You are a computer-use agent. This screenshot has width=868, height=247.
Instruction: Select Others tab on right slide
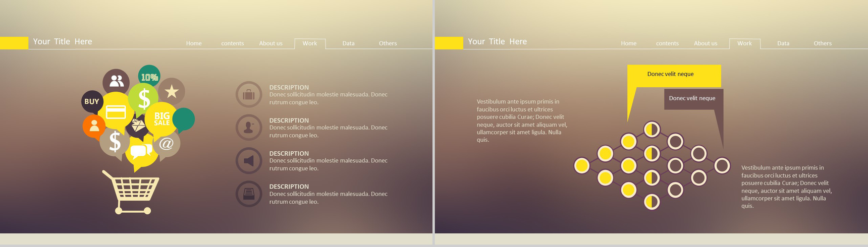click(x=823, y=43)
